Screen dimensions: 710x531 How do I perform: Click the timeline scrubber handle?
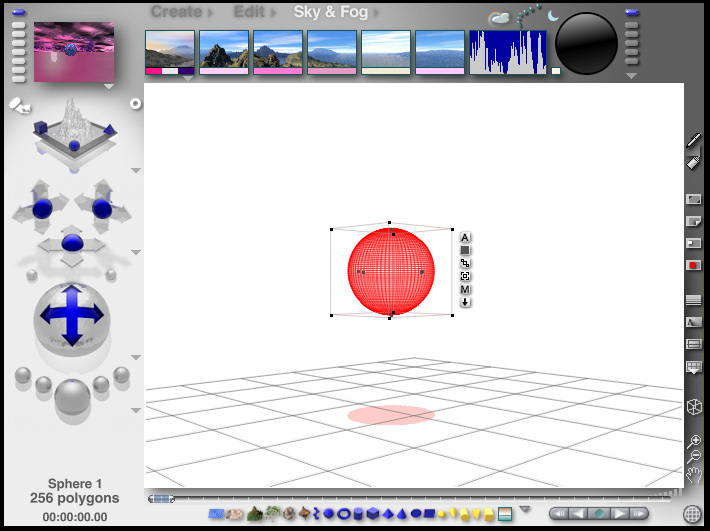161,499
